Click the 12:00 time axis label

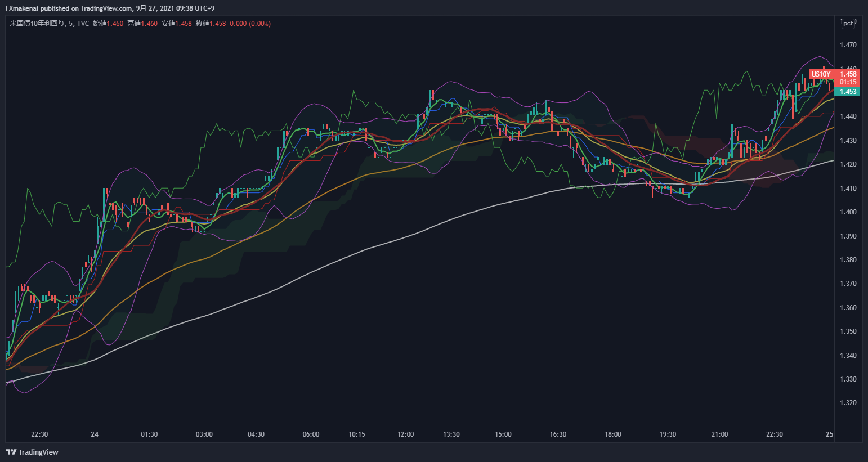[405, 434]
